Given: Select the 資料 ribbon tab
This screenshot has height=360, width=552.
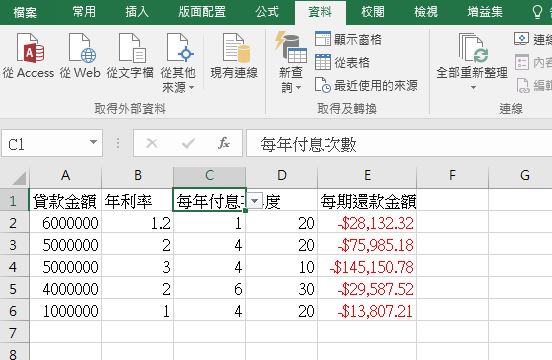Looking at the screenshot, I should (x=320, y=12).
